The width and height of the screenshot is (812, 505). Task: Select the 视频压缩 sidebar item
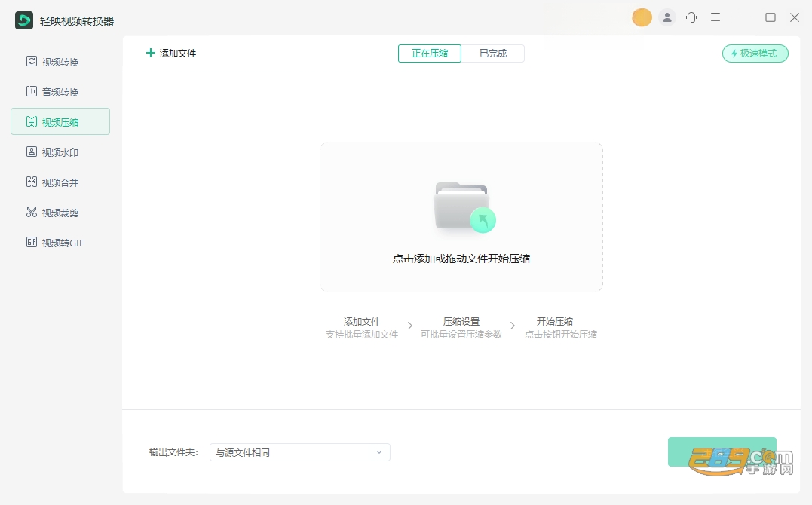60,121
